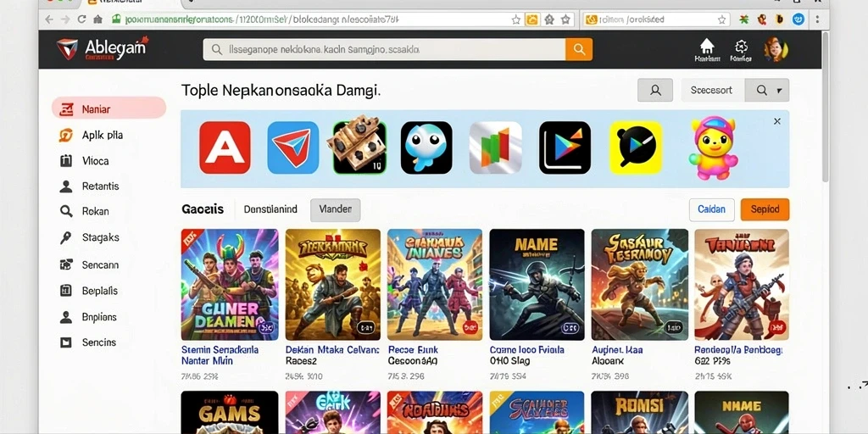The image size is (868, 434).
Task: Close the featured apps banner
Action: tap(777, 121)
